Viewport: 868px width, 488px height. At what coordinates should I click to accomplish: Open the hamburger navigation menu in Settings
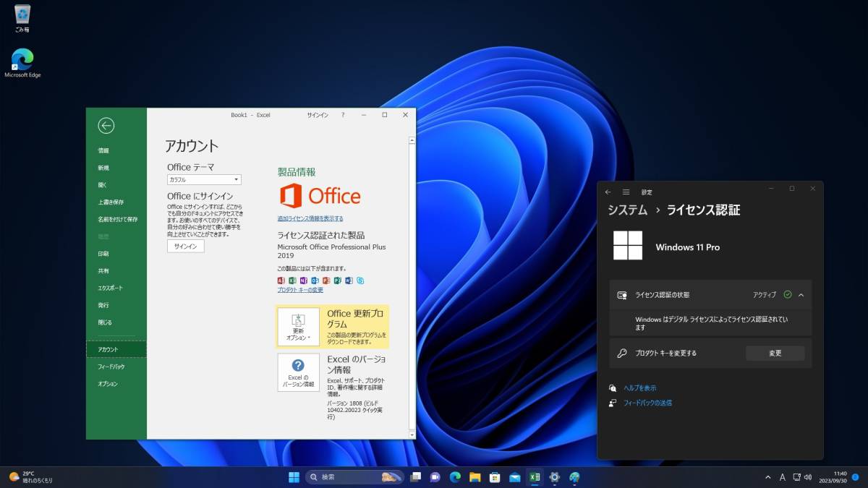pyautogui.click(x=626, y=192)
